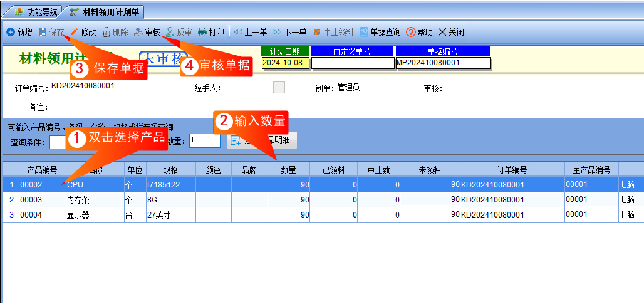Click the 自定义单号 input field
Screen dimensions: 644x304
pos(353,63)
